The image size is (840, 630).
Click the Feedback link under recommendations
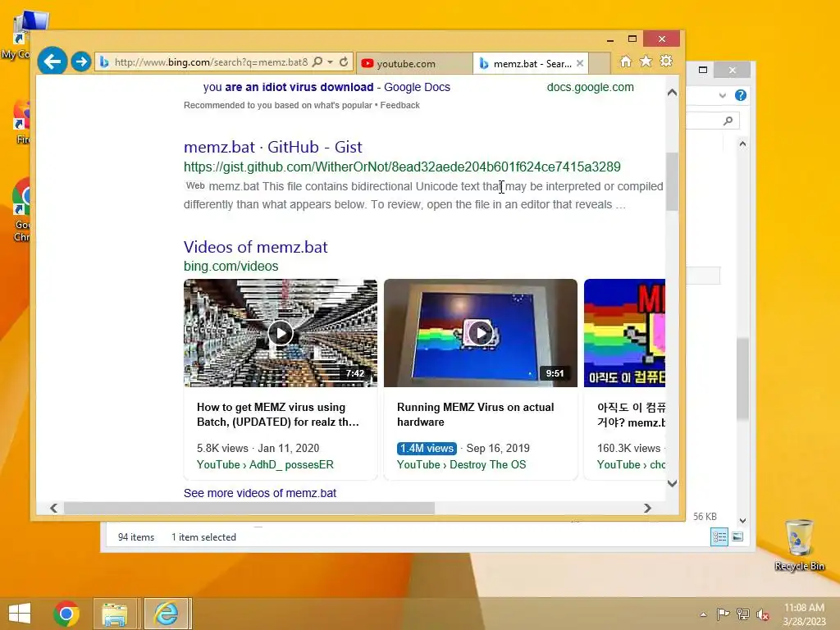(x=399, y=106)
